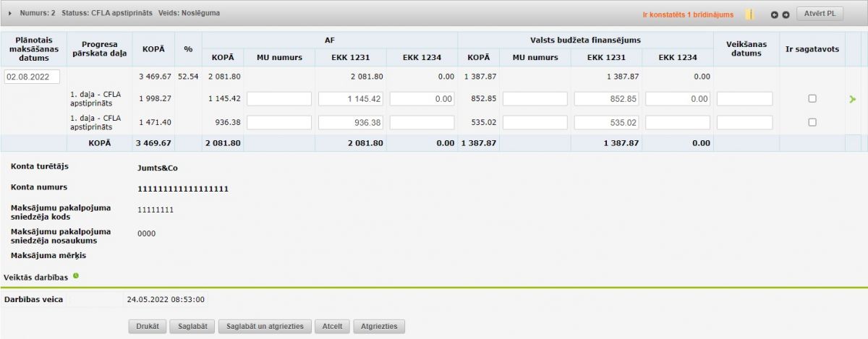Viewport: 868px width, 339px height.
Task: Click the AF EKK 1231 field showing 1 145.42
Action: tap(350, 99)
